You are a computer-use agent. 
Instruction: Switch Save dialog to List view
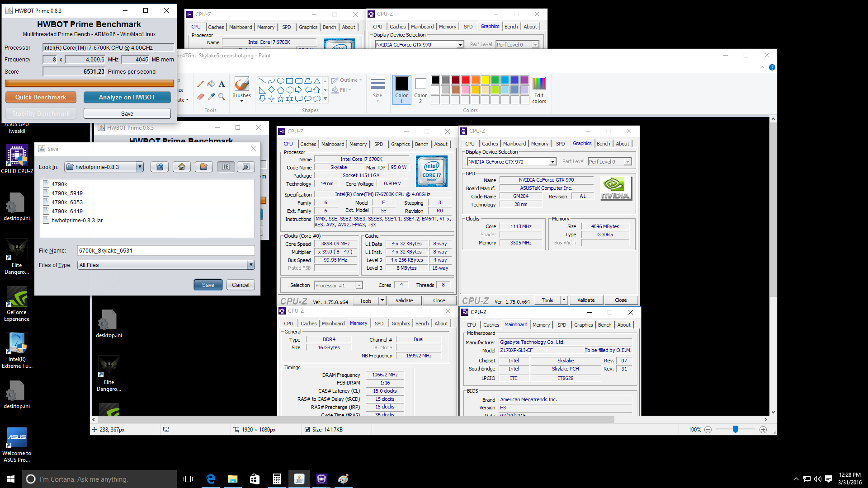pos(226,167)
